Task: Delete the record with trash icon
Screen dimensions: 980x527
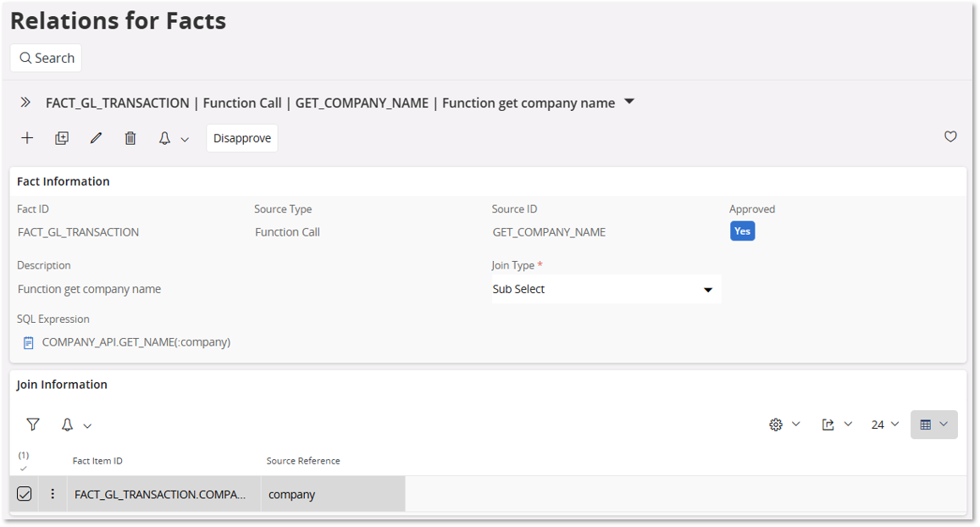Action: point(130,138)
